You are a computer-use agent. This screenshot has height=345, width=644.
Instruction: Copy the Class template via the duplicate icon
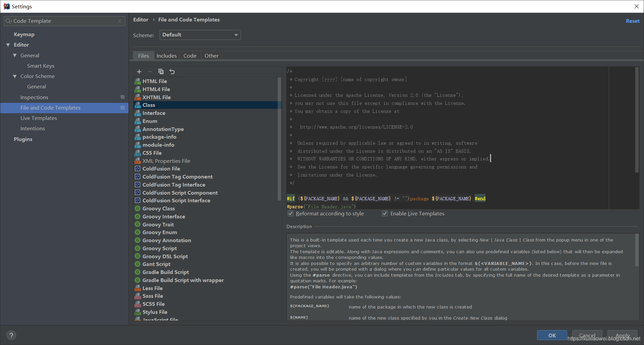161,71
